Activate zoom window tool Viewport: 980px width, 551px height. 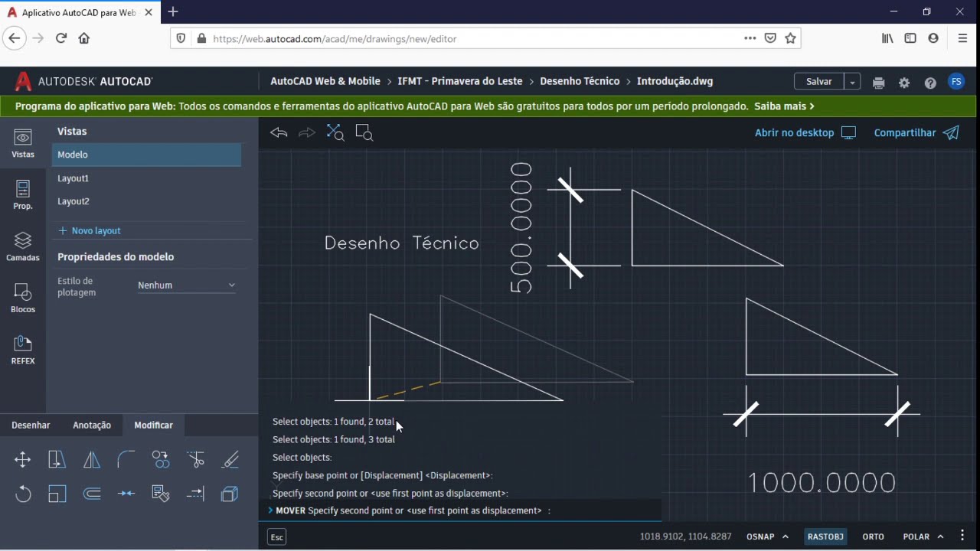click(x=364, y=133)
